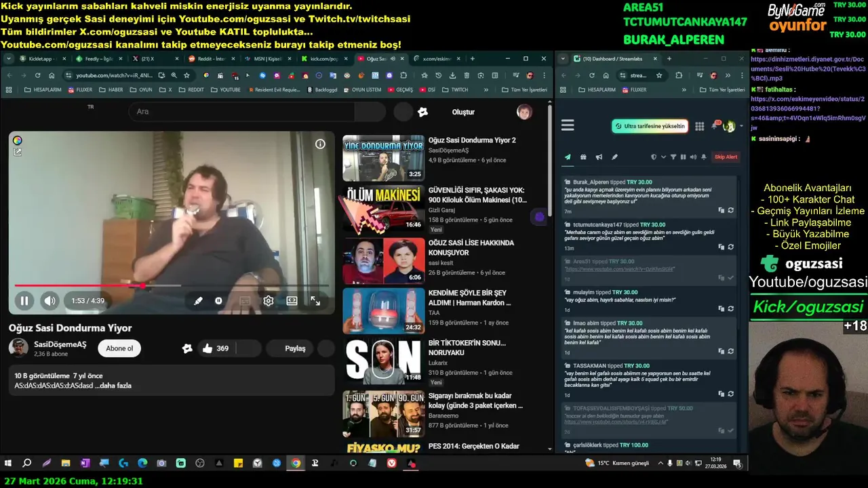Open the taskbar clock and date
This screenshot has width=868, height=488.
715,464
